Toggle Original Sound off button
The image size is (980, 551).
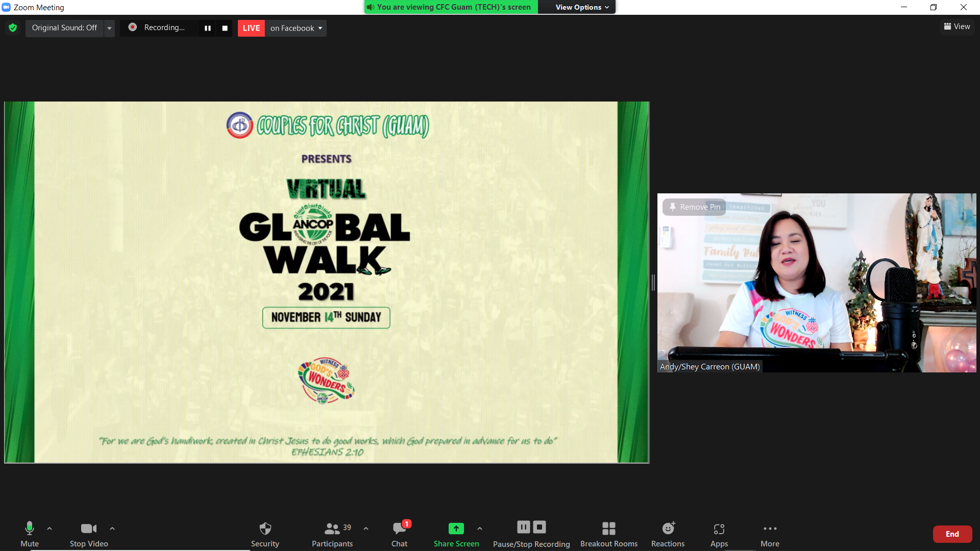(64, 28)
